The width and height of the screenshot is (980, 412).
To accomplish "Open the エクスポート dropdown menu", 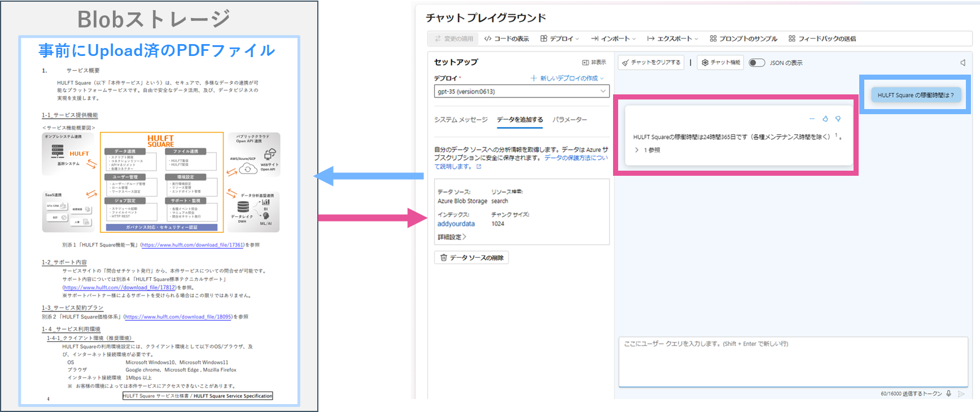I will coord(672,38).
